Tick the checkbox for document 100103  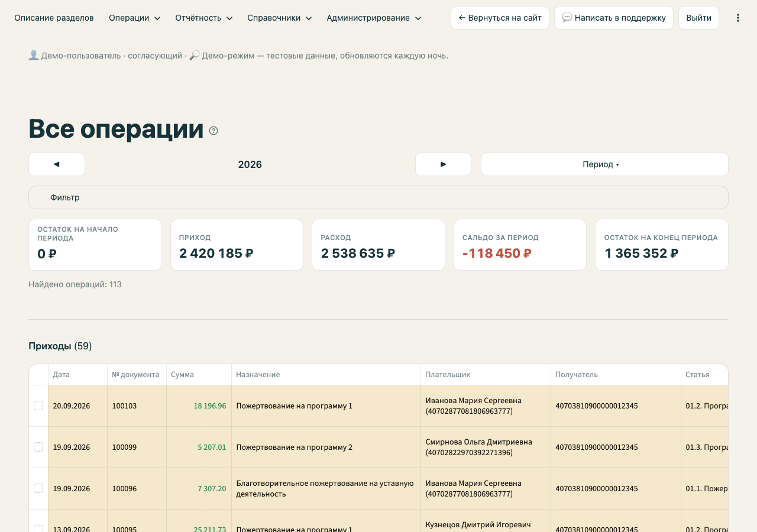[x=38, y=406]
